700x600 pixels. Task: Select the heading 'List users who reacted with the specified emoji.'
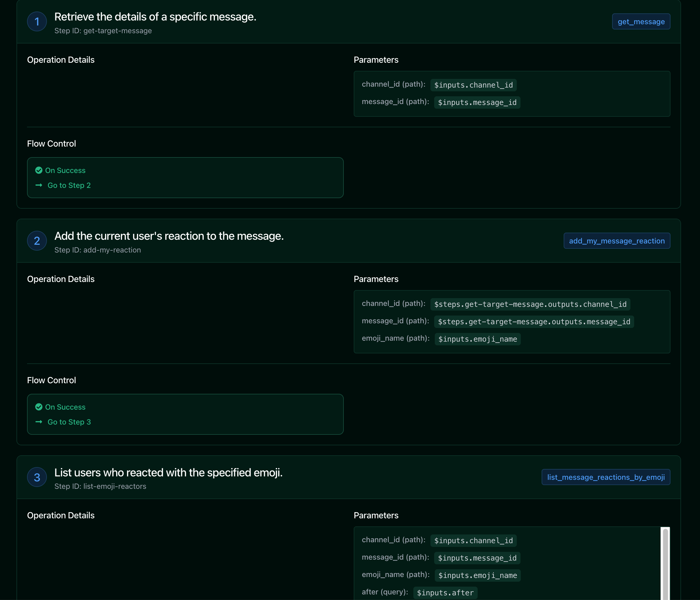tap(168, 472)
